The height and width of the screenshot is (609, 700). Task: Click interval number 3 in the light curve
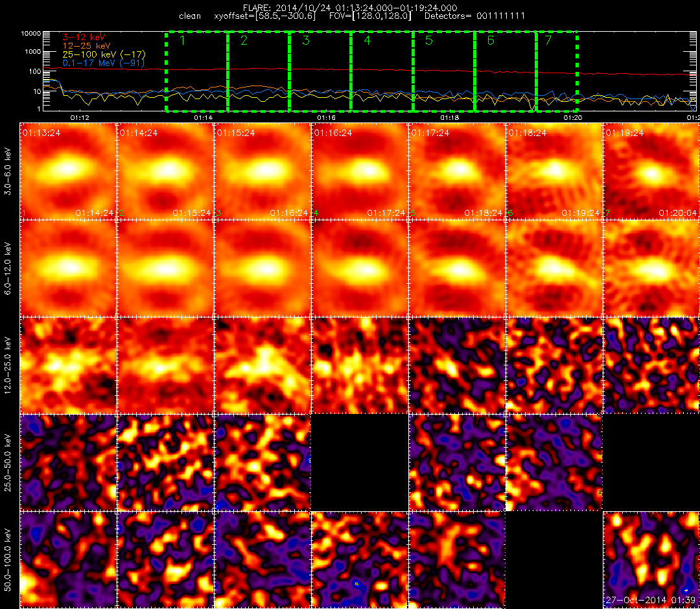pyautogui.click(x=305, y=40)
